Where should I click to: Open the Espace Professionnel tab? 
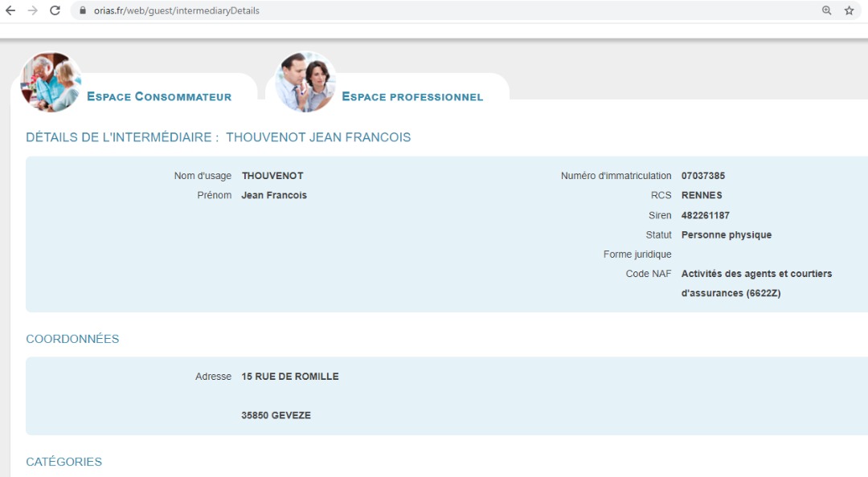[x=412, y=97]
